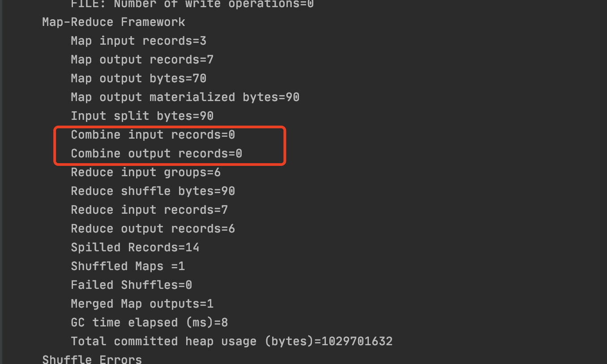Click the Map input records=3 line
The image size is (607, 364).
click(x=139, y=41)
